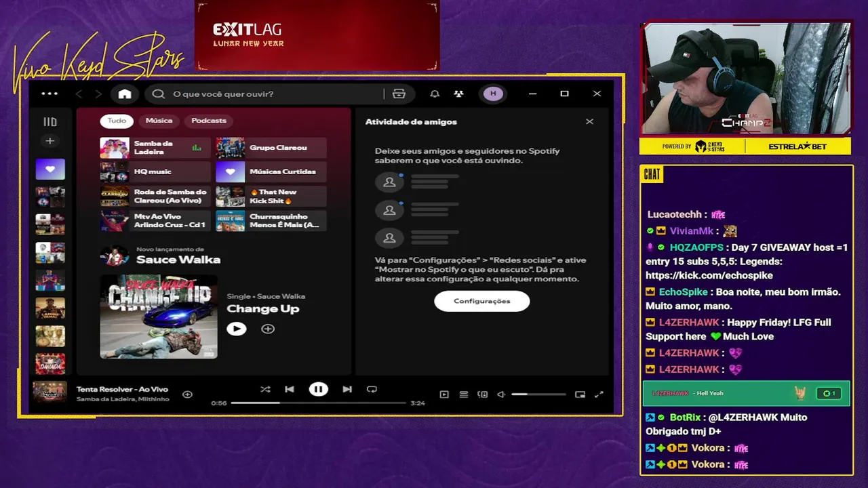Create playlist with plus icon in sidebar
Image resolution: width=868 pixels, height=488 pixels.
50,141
